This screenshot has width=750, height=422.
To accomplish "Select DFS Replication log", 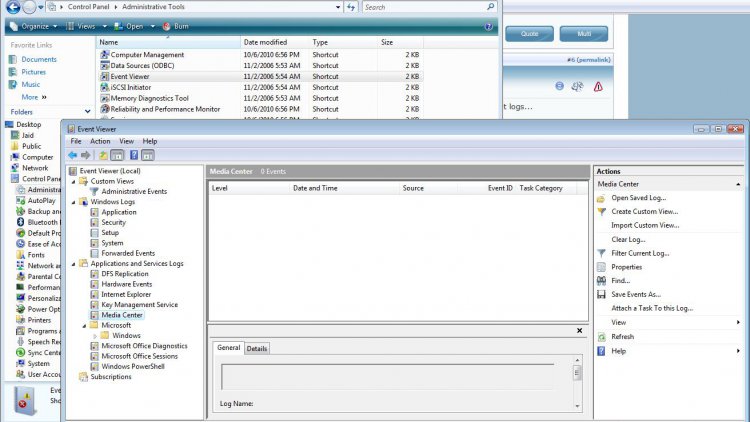I will [124, 274].
